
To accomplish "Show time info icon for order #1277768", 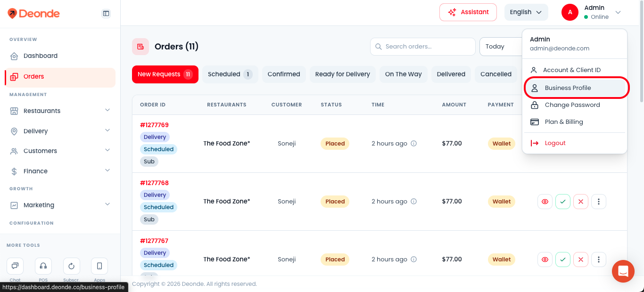I will pyautogui.click(x=414, y=202).
